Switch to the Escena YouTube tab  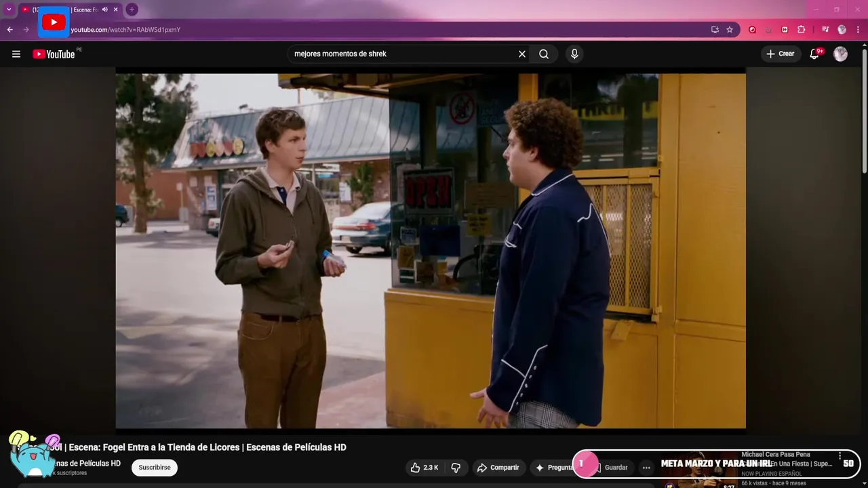pos(71,9)
